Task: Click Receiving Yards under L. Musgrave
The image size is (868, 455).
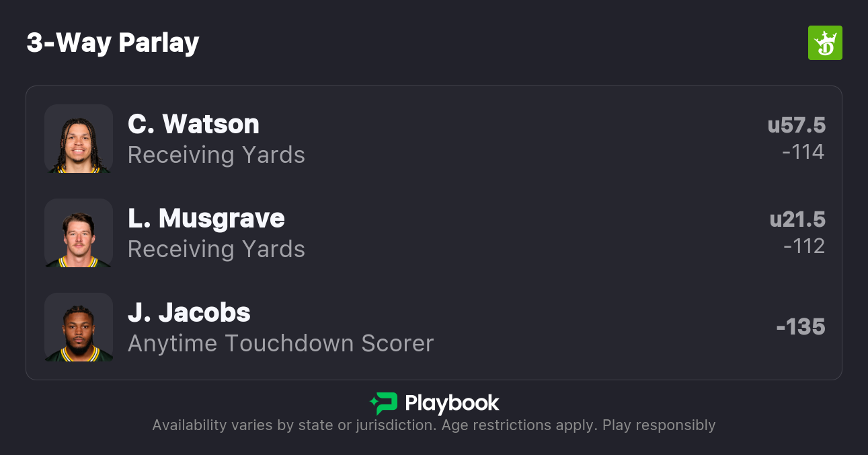Action: (x=216, y=249)
